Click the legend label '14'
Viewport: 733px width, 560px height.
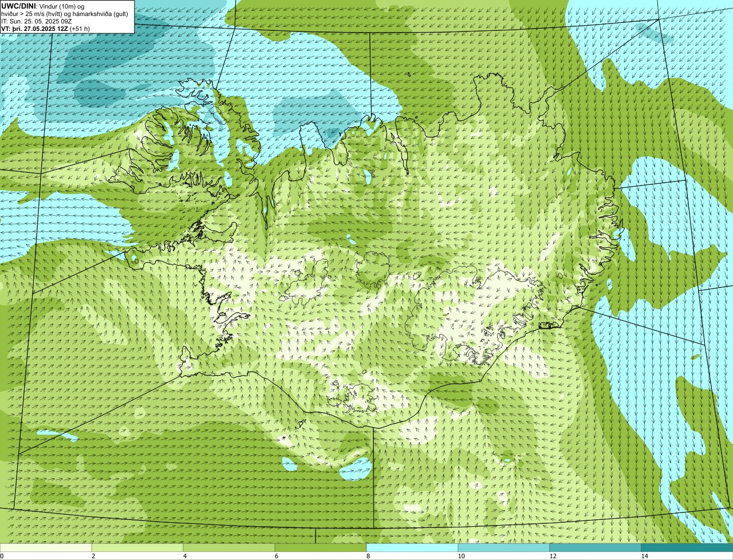click(x=644, y=556)
